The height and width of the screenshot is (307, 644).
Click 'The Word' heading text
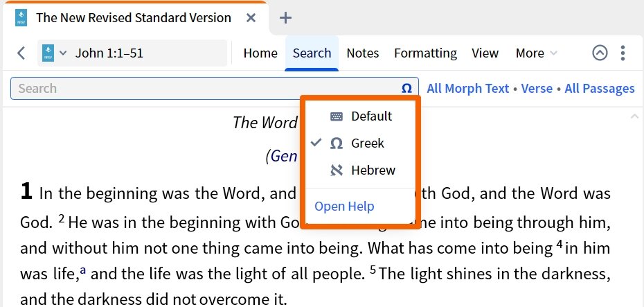point(265,123)
